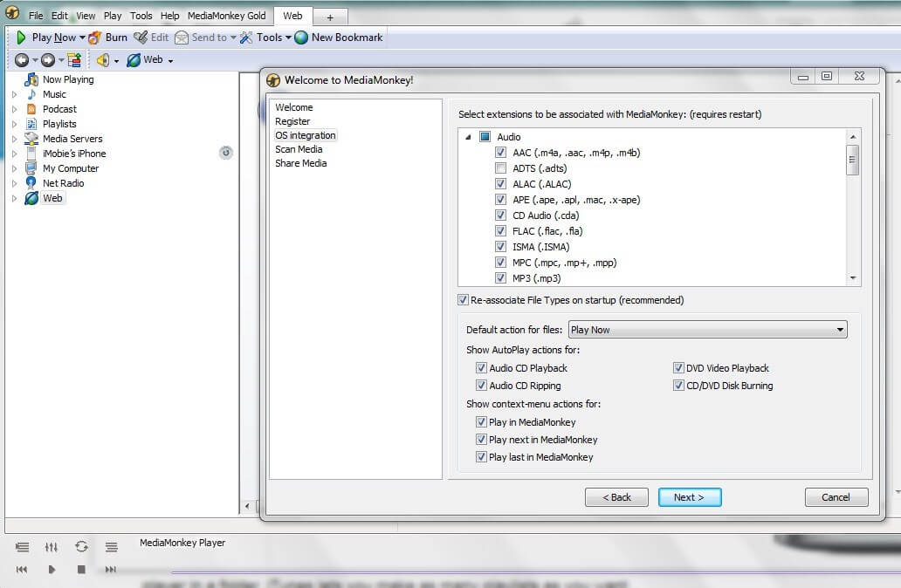The width and height of the screenshot is (901, 588).
Task: Open the File menu
Action: pyautogui.click(x=36, y=16)
